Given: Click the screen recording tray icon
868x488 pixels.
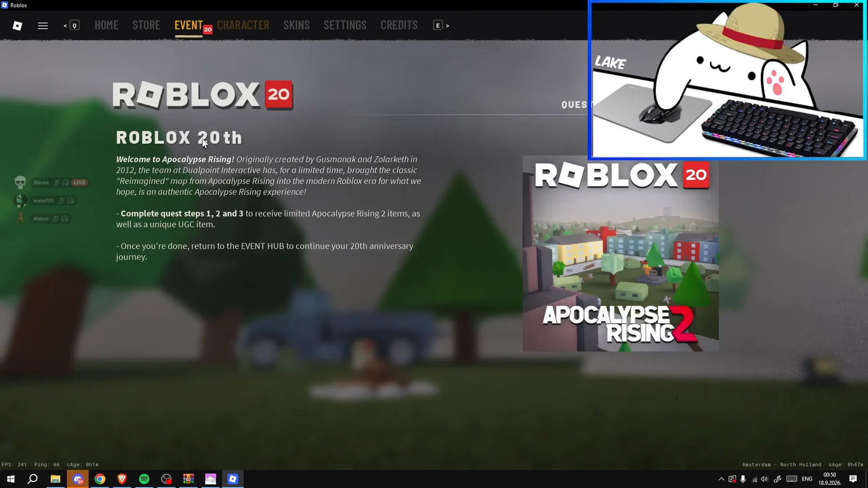Looking at the screenshot, I should [x=732, y=479].
